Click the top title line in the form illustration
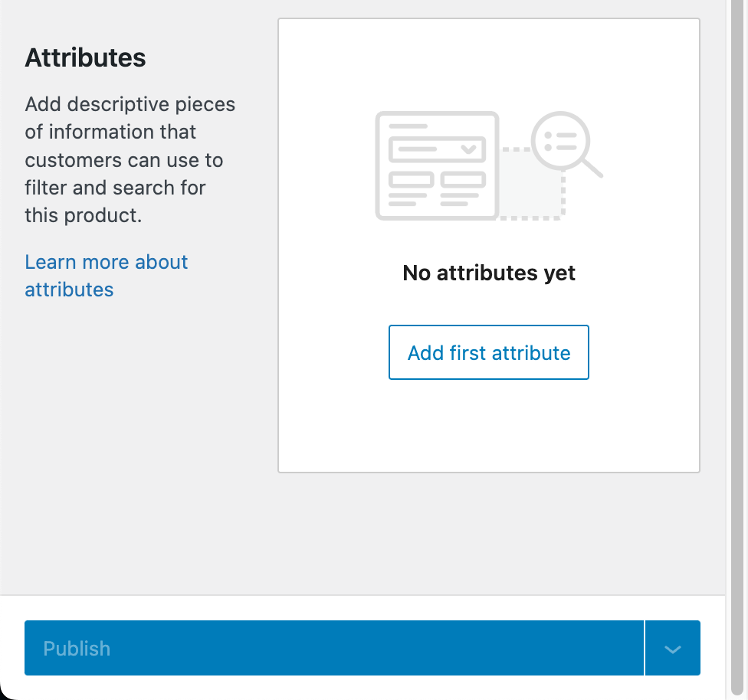Image resolution: width=748 pixels, height=700 pixels. click(x=408, y=126)
